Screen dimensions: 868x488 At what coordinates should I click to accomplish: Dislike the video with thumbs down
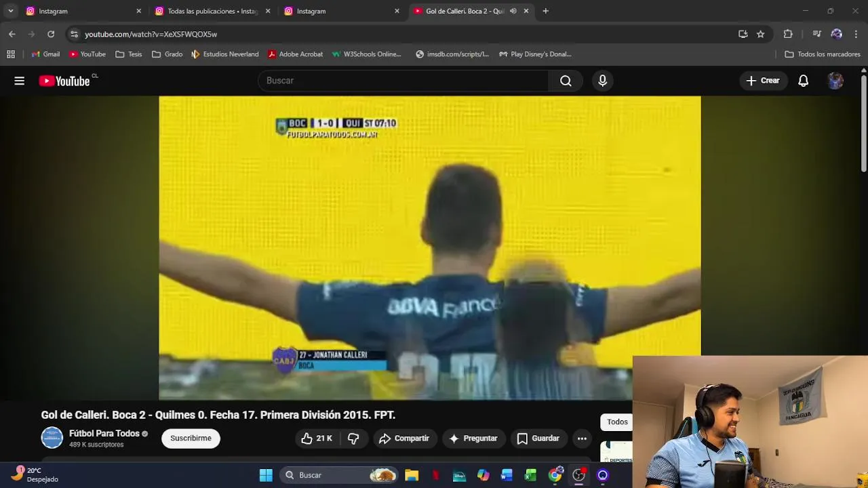click(x=353, y=439)
